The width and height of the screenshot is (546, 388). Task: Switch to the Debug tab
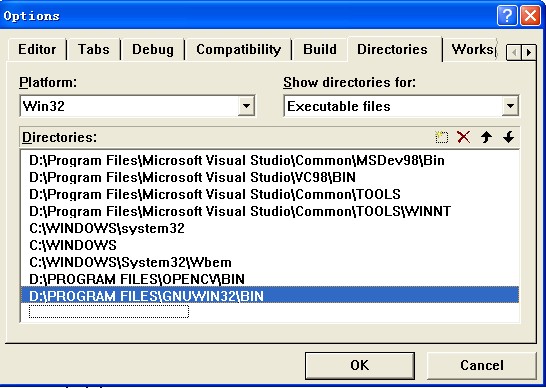(153, 49)
